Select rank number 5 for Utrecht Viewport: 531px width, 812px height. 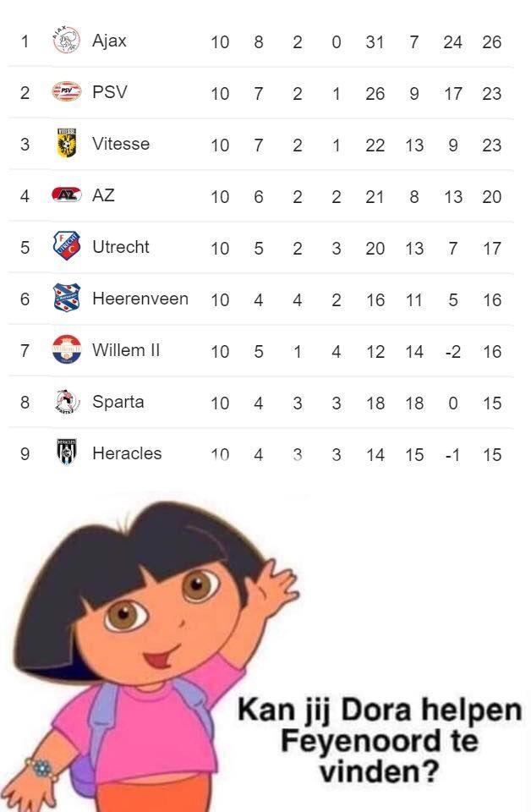tap(25, 247)
